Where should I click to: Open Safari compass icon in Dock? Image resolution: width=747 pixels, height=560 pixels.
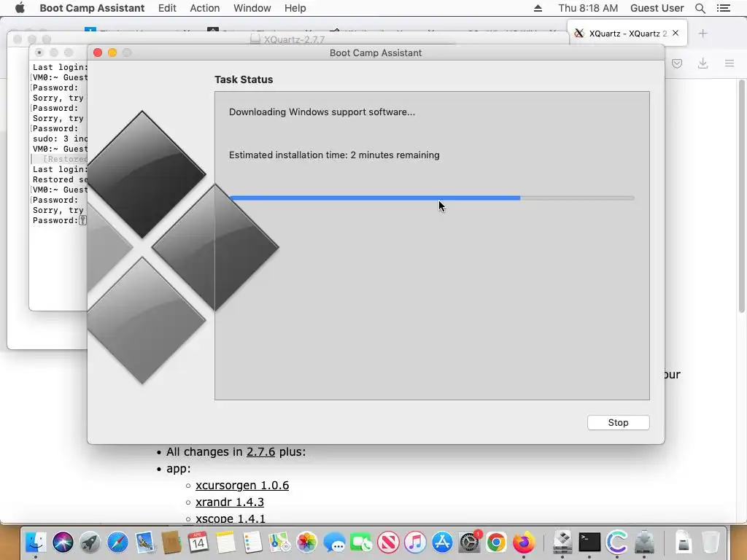(x=117, y=542)
